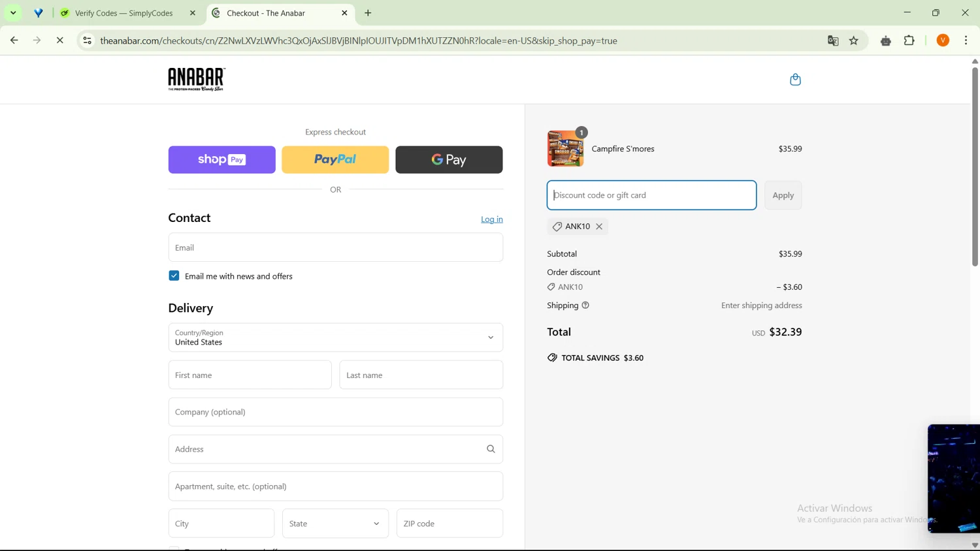The height and width of the screenshot is (551, 980).
Task: Click the scrollbar down arrow
Action: 975,545
